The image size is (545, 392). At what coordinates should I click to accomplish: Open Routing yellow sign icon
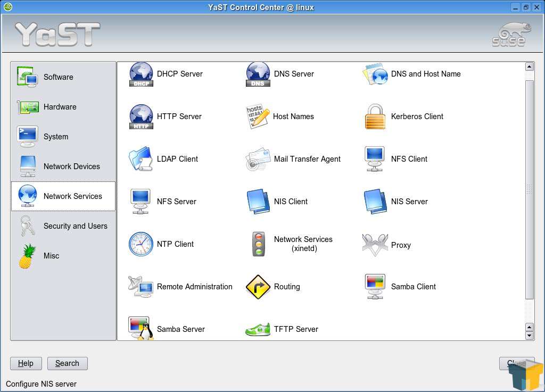coord(258,287)
